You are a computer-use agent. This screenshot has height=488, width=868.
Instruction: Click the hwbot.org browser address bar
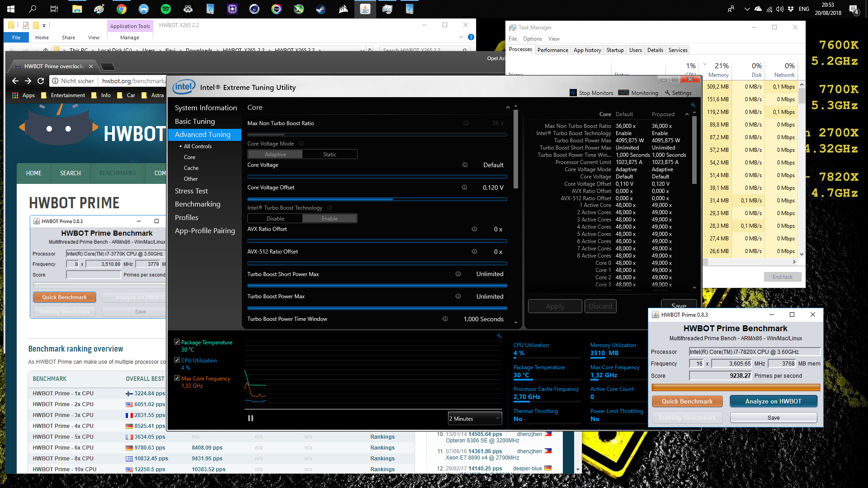click(108, 81)
